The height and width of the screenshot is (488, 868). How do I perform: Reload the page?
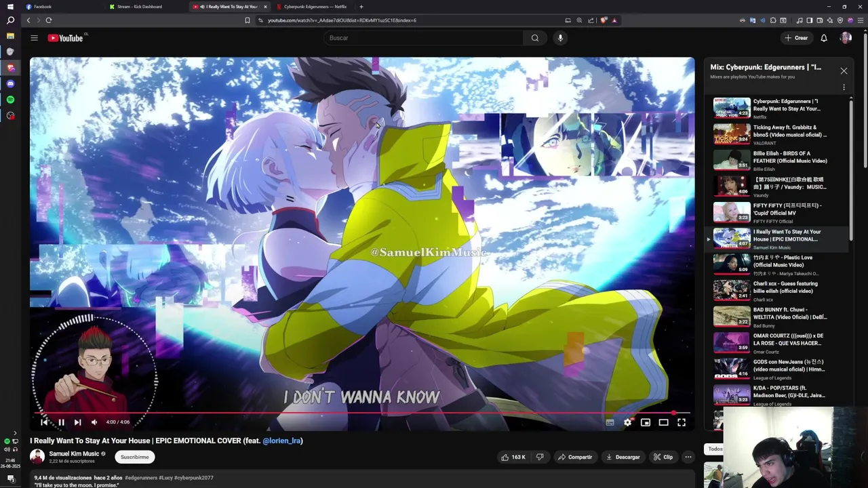49,20
